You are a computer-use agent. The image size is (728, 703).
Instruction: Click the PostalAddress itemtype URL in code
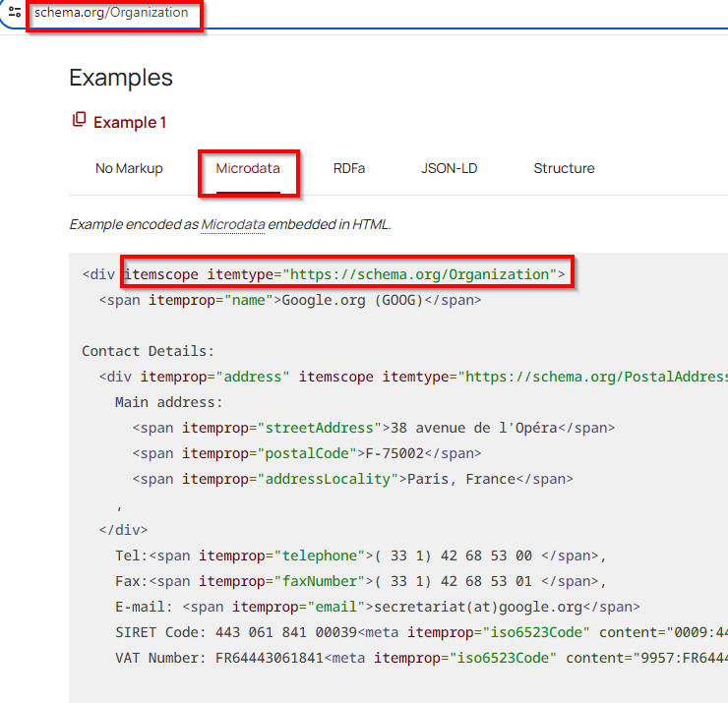[594, 377]
